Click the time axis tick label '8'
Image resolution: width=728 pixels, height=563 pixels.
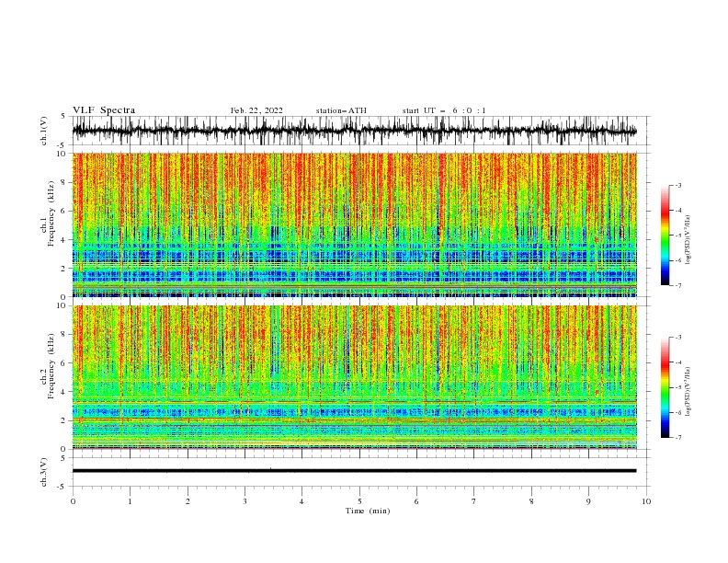tap(531, 501)
